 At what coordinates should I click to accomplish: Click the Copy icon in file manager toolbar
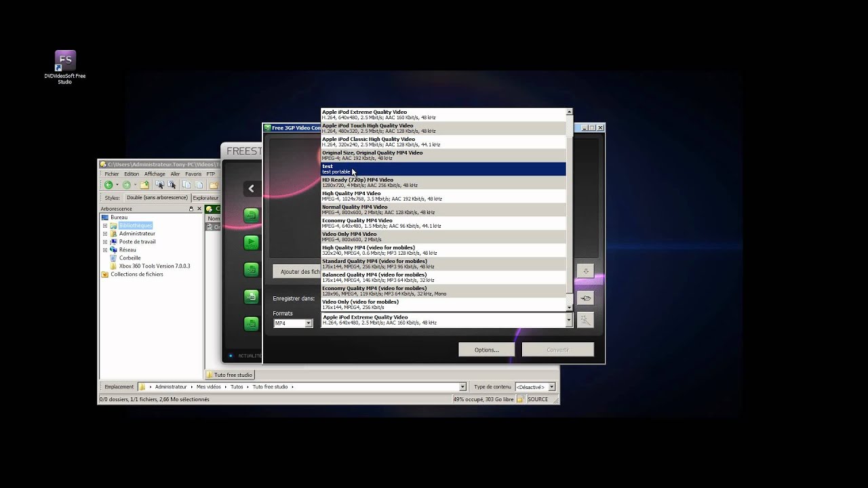click(187, 184)
